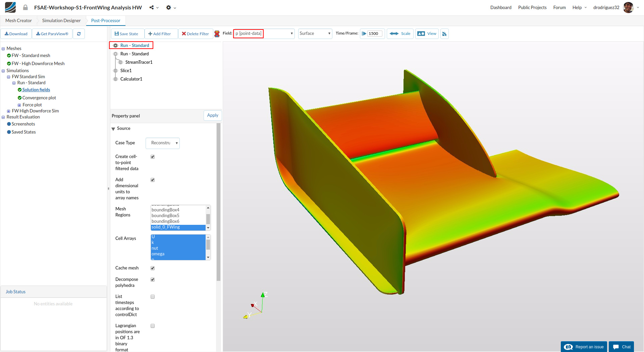Click the user avatar picture
The width and height of the screenshot is (644, 352).
click(628, 7)
